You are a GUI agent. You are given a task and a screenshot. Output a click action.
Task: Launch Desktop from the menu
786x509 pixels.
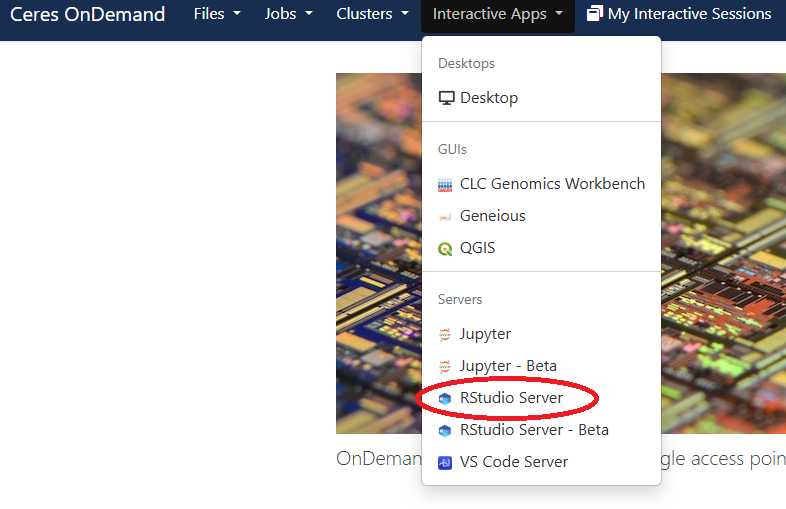(x=541, y=98)
